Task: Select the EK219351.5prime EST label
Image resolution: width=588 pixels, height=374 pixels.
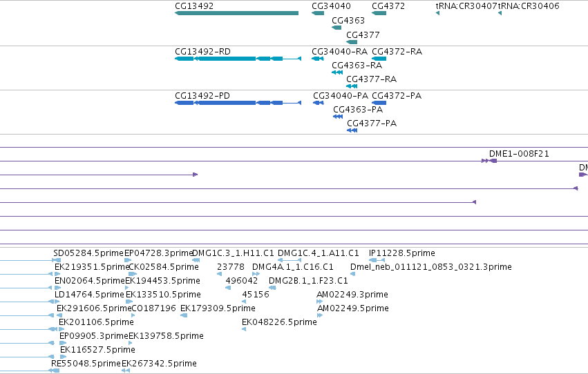Action: 91,267
